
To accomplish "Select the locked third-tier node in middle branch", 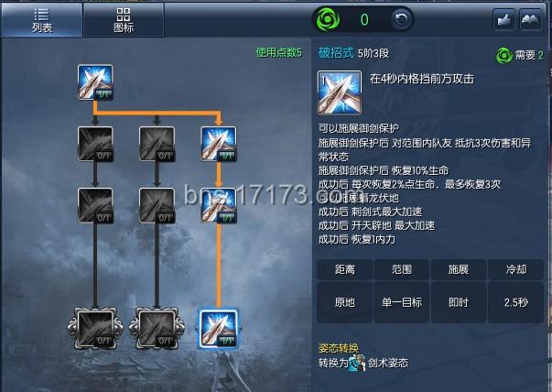I will (x=157, y=206).
